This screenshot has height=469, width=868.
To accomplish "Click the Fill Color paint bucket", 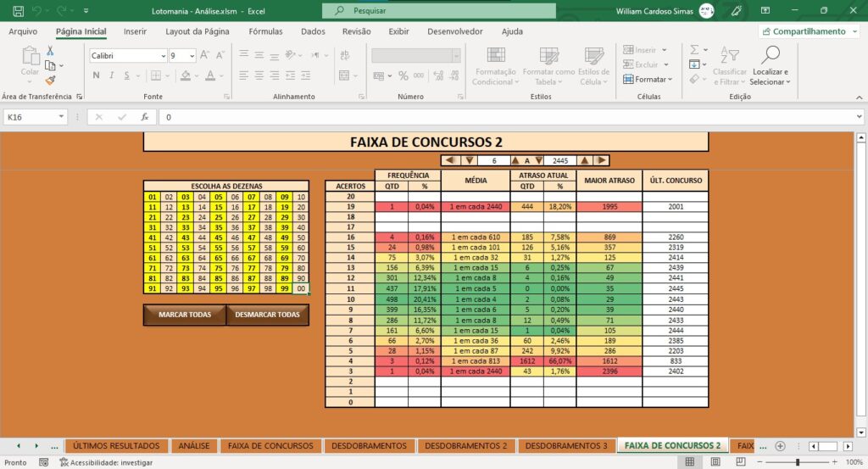I will coord(186,75).
